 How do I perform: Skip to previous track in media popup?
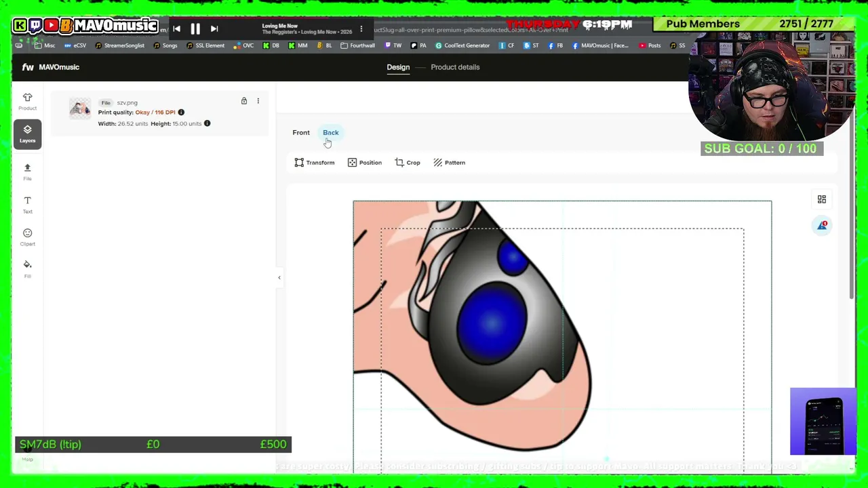(x=176, y=28)
